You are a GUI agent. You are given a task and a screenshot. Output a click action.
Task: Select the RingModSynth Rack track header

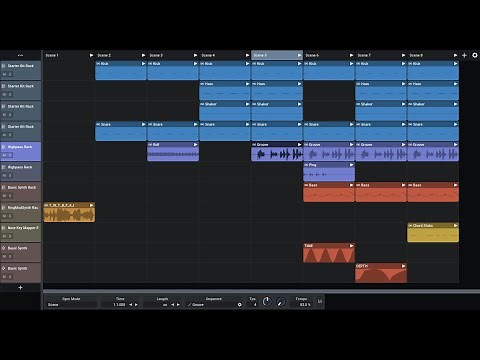coord(21,212)
